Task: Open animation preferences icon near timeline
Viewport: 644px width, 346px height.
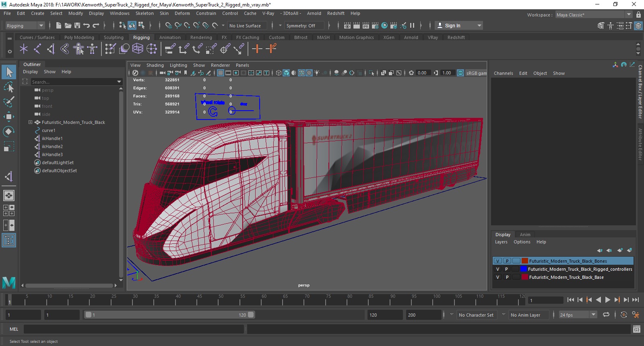Action: (636, 315)
